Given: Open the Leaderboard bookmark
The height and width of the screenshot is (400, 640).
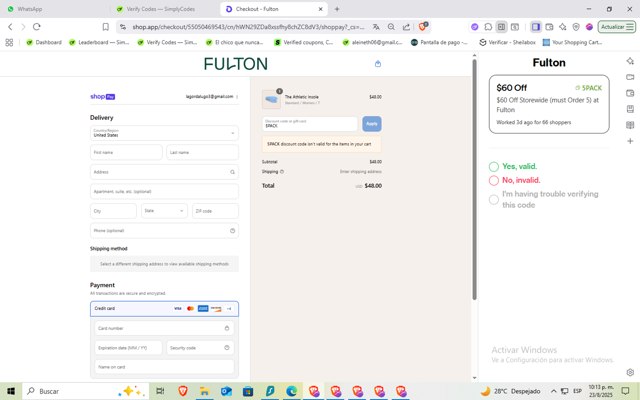Looking at the screenshot, I should point(99,42).
